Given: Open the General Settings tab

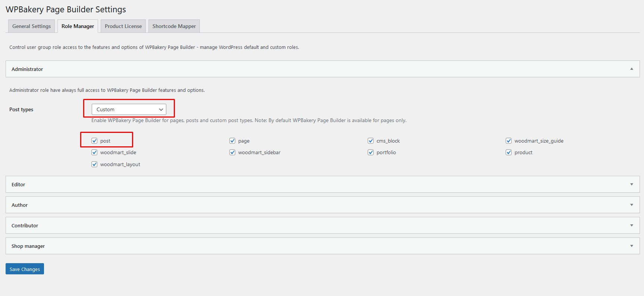Looking at the screenshot, I should (31, 26).
